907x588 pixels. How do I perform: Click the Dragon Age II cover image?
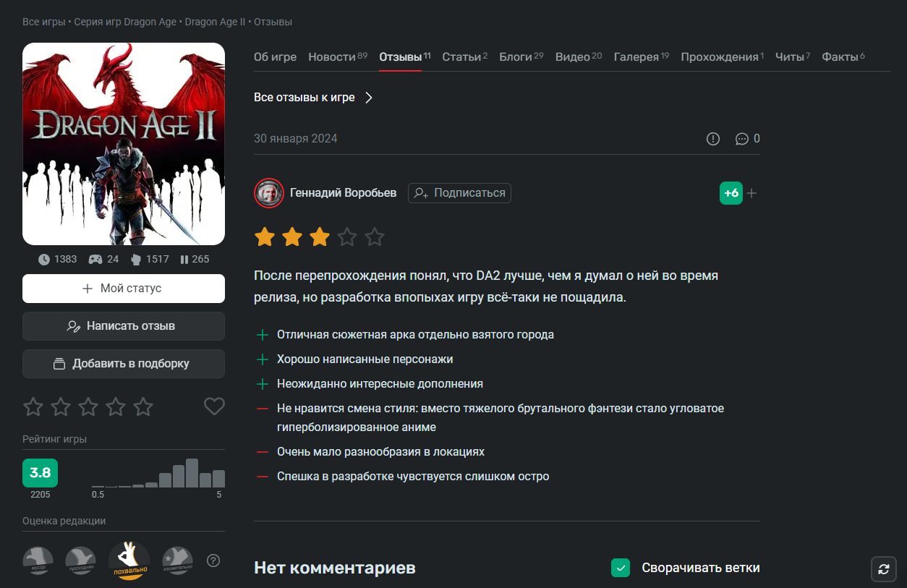124,144
